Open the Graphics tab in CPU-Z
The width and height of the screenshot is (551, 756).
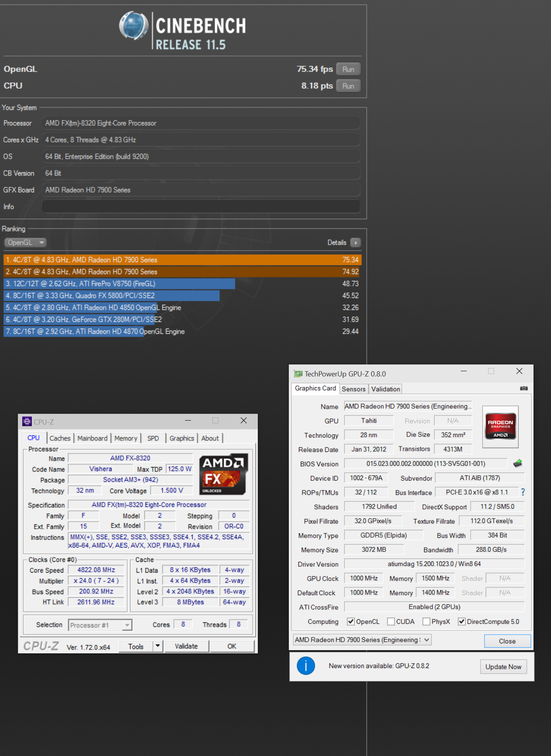click(182, 438)
